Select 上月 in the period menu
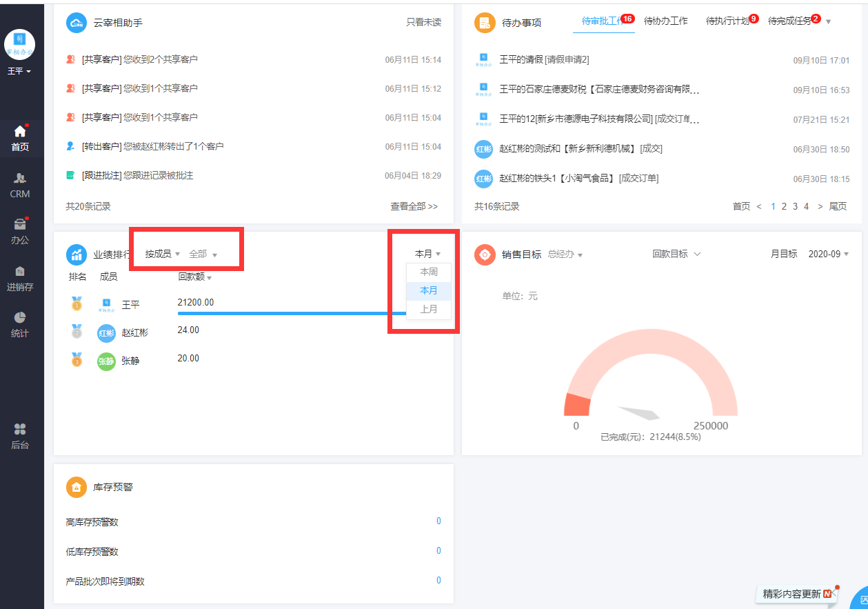The height and width of the screenshot is (609, 868). coord(429,309)
